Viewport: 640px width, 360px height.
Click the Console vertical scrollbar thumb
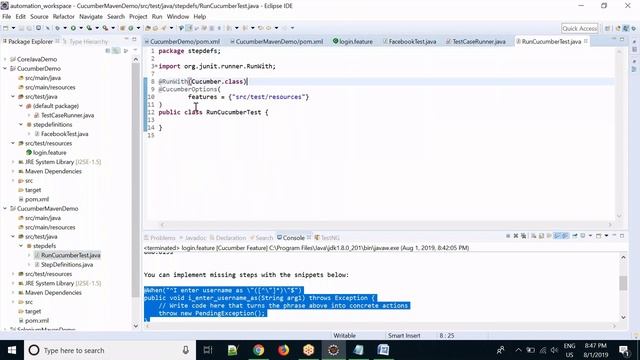pyautogui.click(x=623, y=283)
